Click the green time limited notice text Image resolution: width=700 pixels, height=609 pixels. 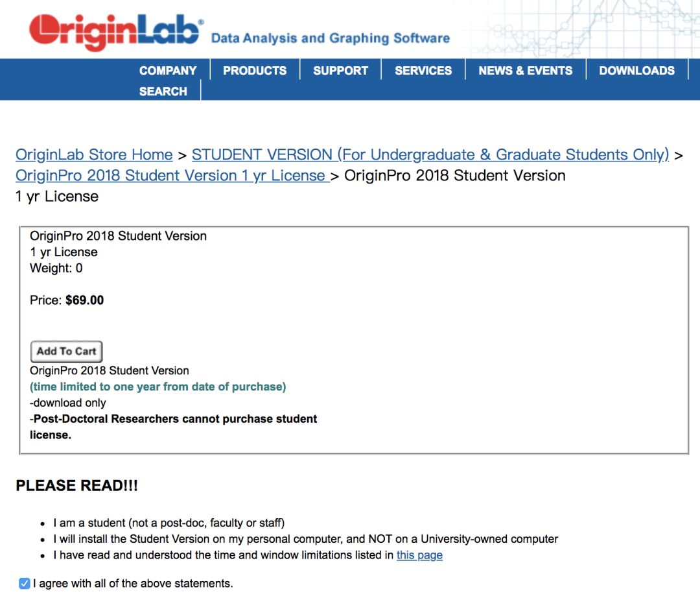pos(157,387)
